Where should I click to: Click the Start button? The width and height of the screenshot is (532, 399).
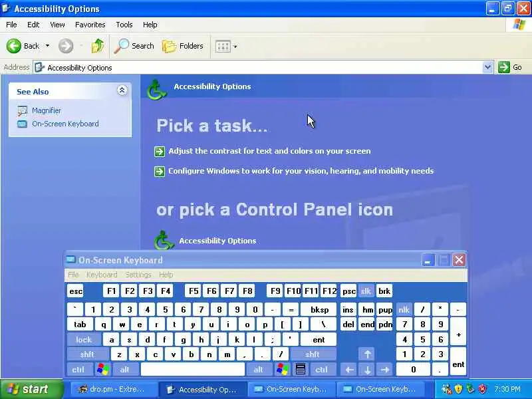coord(31,389)
